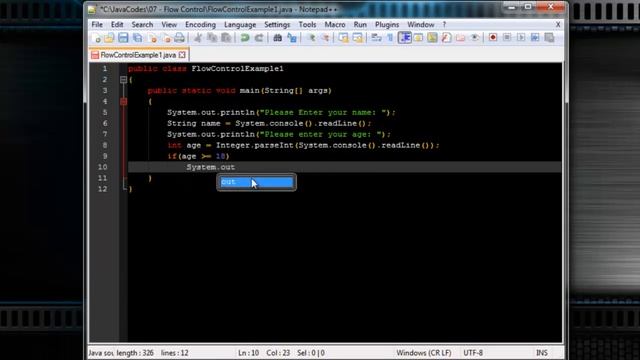640x360 pixels.
Task: Open the User Defined Language icon
Action: point(418,38)
